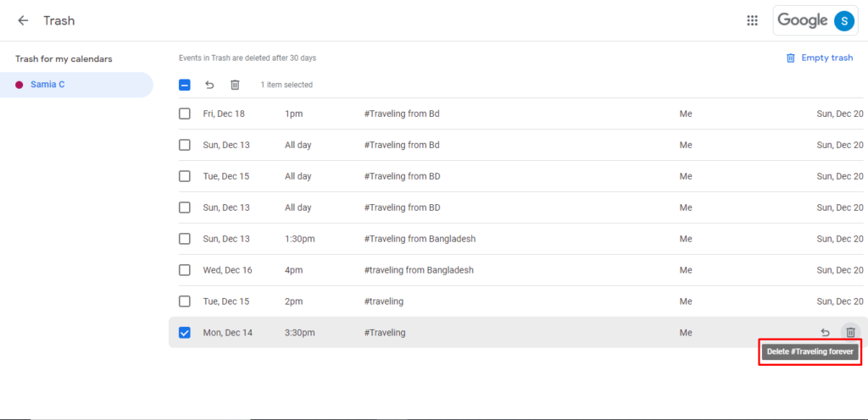Click the #Traveling from Bangladesh event title
868x420 pixels.
click(420, 239)
